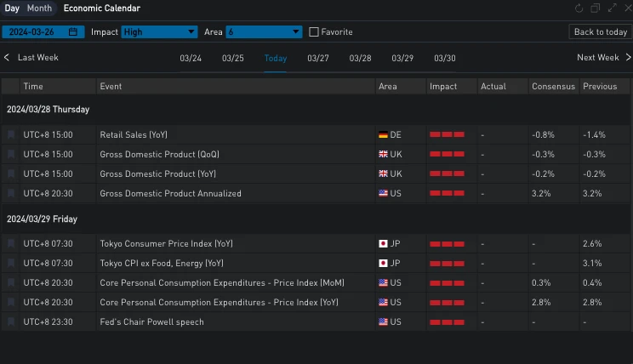Click the pop-out window icon
Screen dimensions: 633x364
click(x=596, y=9)
